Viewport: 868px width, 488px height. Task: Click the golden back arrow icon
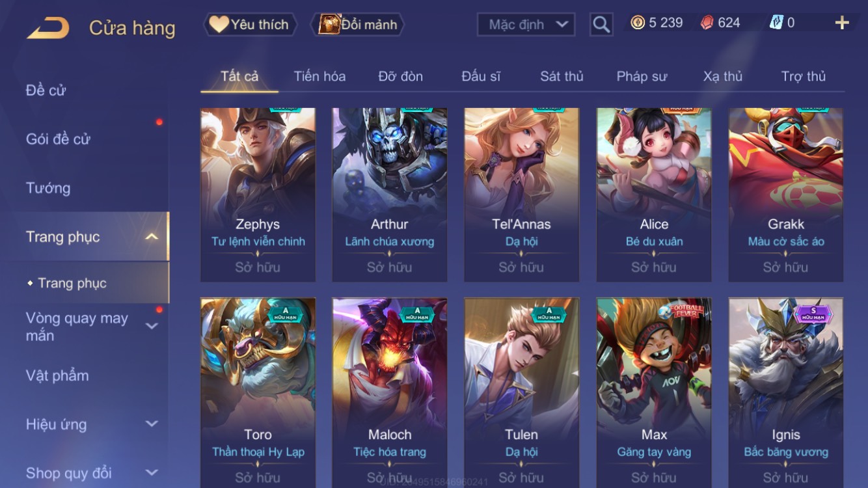click(x=48, y=28)
